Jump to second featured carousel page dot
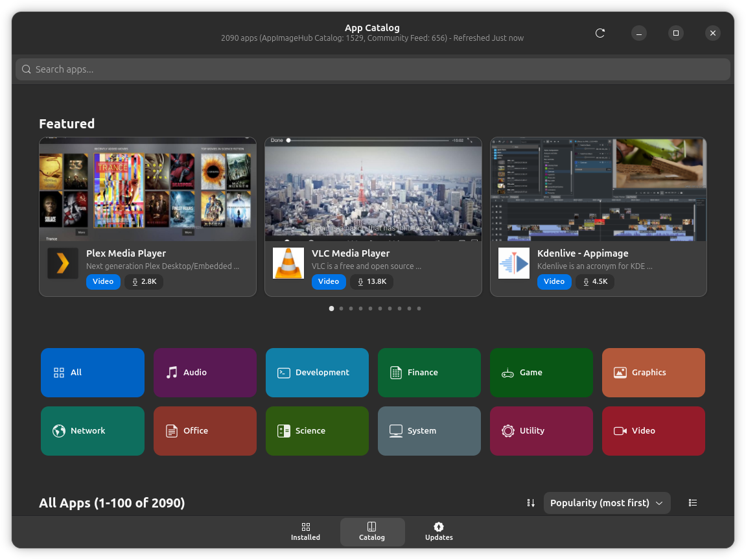The image size is (746, 560). [342, 309]
